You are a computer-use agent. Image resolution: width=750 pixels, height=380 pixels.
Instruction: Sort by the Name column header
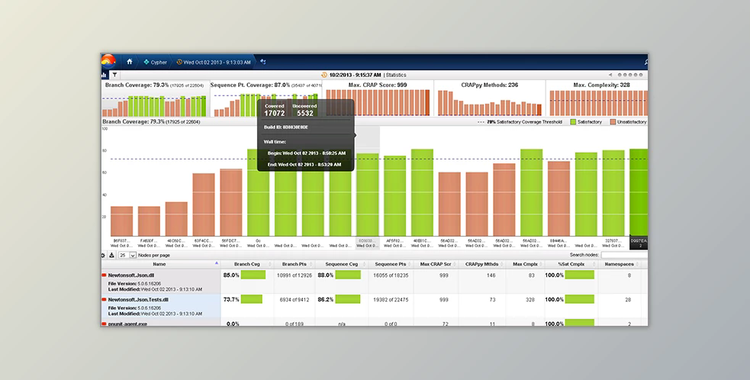[x=159, y=264]
